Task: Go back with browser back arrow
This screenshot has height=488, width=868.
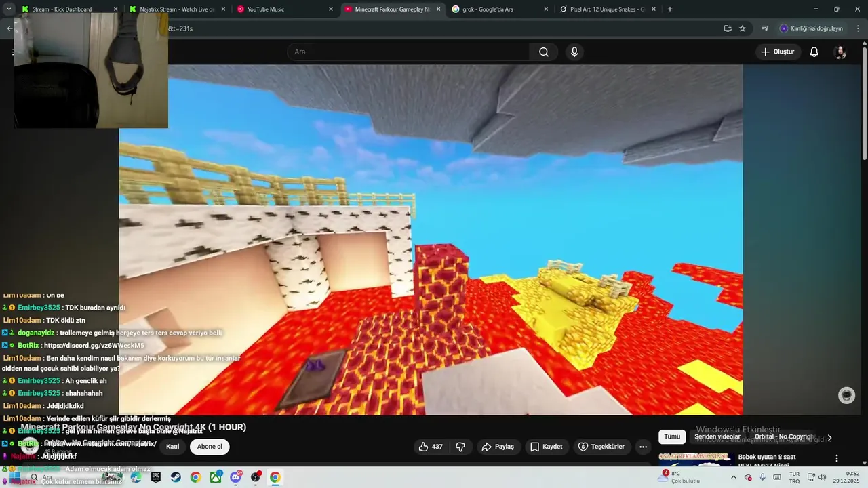Action: 9,28
